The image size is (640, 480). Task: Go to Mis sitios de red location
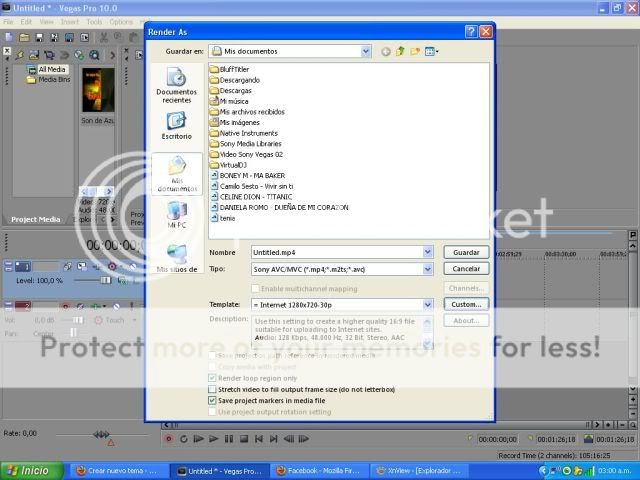176,258
